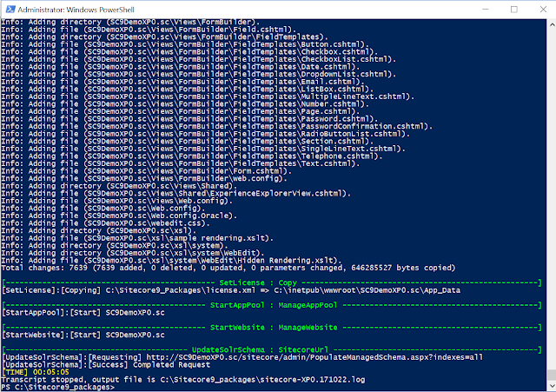556x392 pixels.
Task: Click the Administrator: Windows PowerShell title text
Action: pyautogui.click(x=76, y=10)
